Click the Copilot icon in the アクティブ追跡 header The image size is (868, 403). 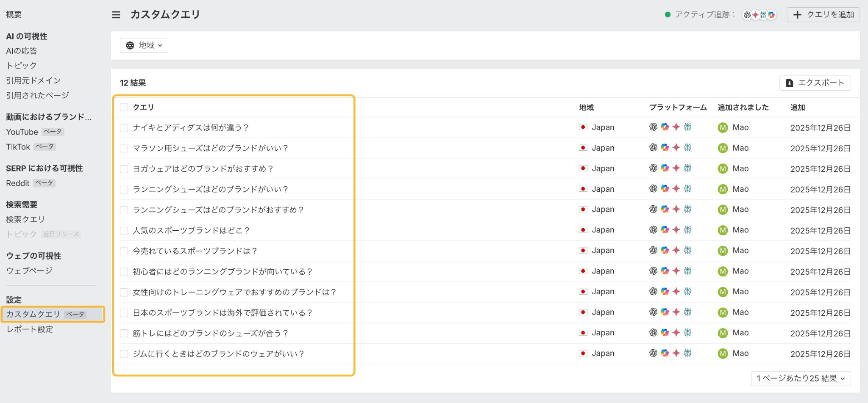(x=772, y=15)
